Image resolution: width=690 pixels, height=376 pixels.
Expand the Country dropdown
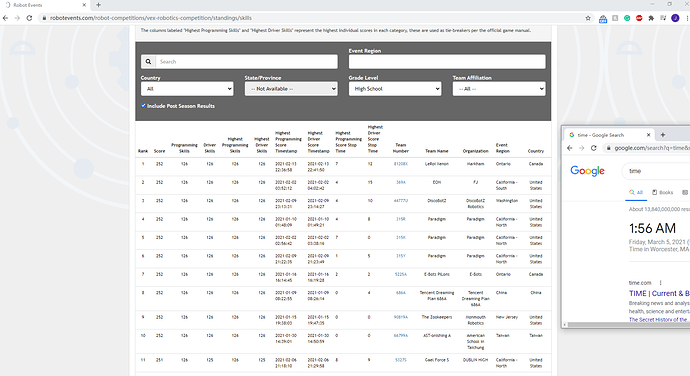[187, 88]
